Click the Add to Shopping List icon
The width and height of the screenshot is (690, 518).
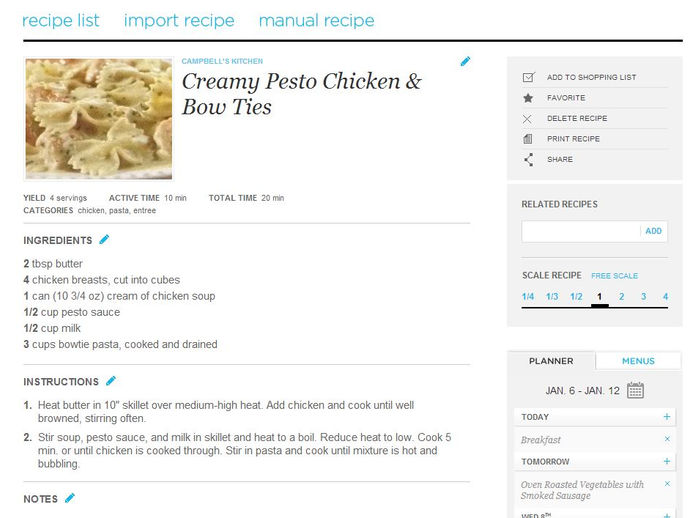pos(529,77)
